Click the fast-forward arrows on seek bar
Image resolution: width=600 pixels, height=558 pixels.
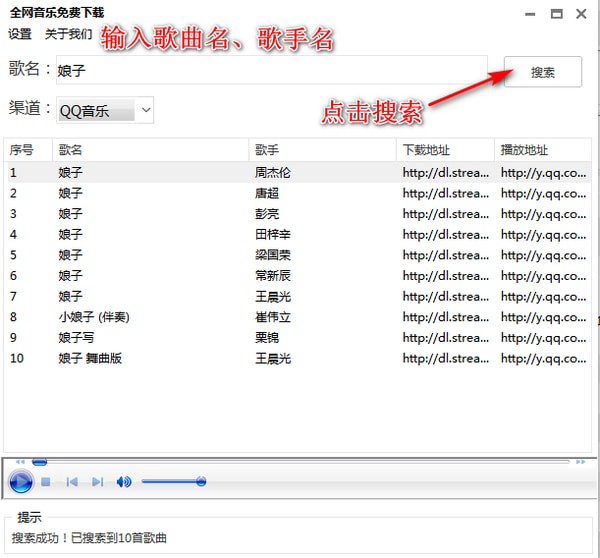tap(579, 462)
